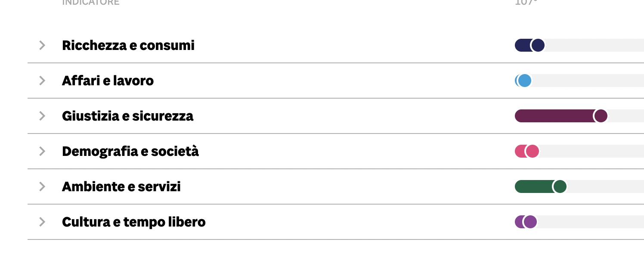The height and width of the screenshot is (261, 644).
Task: Expand the Cultura e tempo libero chevron
Action: click(x=42, y=222)
